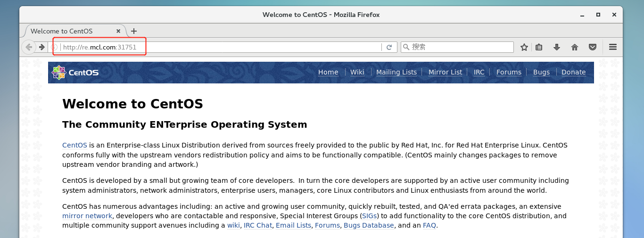
Task: Show bookmarks list icon in toolbar
Action: pyautogui.click(x=539, y=47)
